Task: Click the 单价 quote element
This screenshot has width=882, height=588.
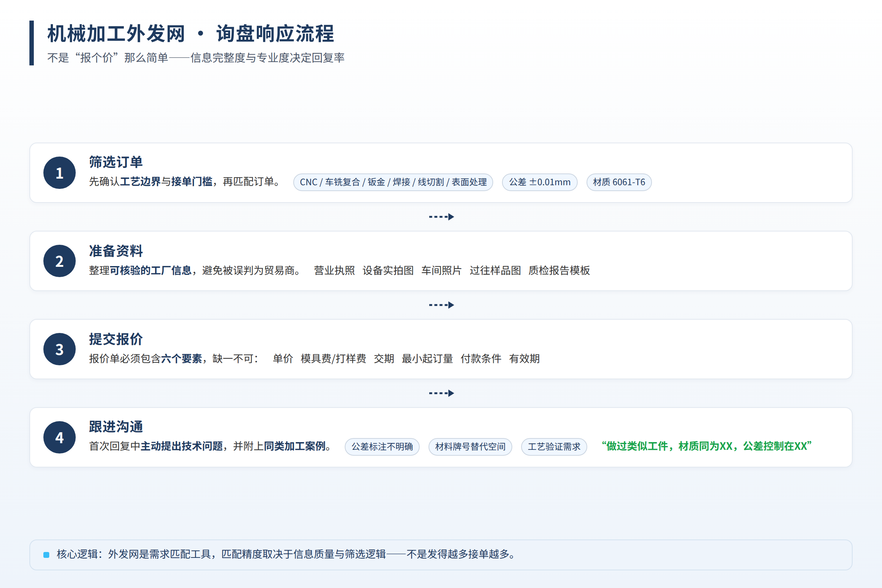Action: point(283,359)
